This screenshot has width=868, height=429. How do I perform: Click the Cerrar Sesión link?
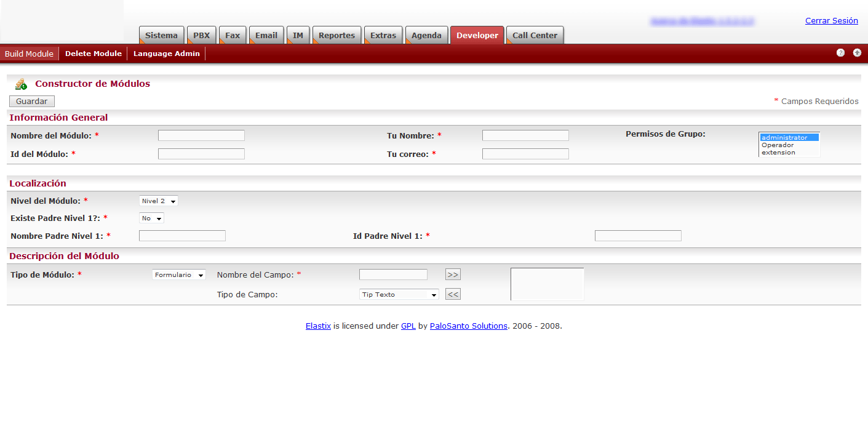click(x=831, y=21)
